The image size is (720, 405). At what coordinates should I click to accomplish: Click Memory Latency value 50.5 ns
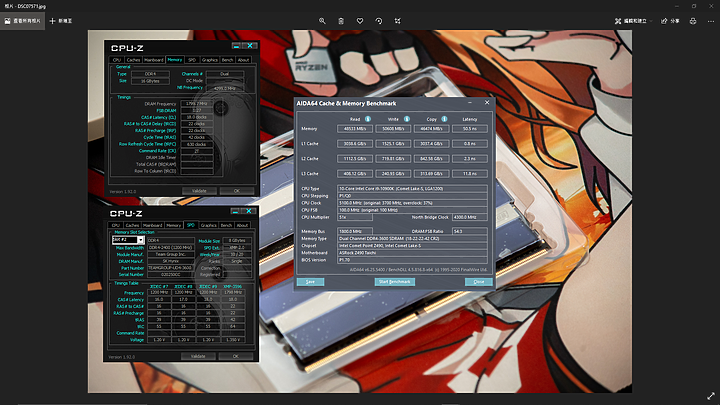pyautogui.click(x=470, y=129)
